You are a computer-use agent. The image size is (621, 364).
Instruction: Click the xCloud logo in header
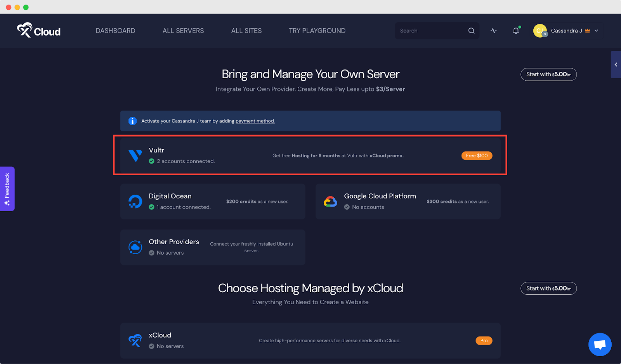pyautogui.click(x=39, y=31)
